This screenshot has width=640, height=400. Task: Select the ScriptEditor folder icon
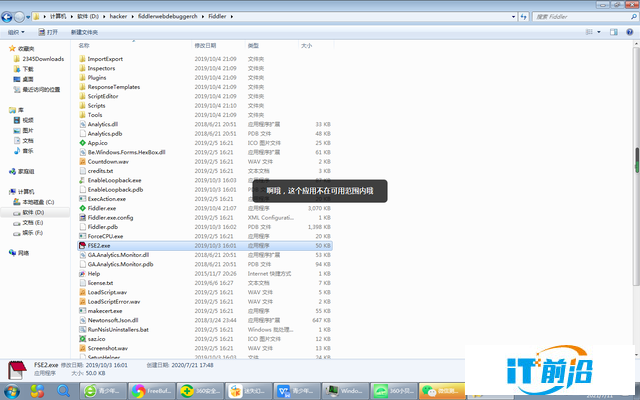pos(82,96)
